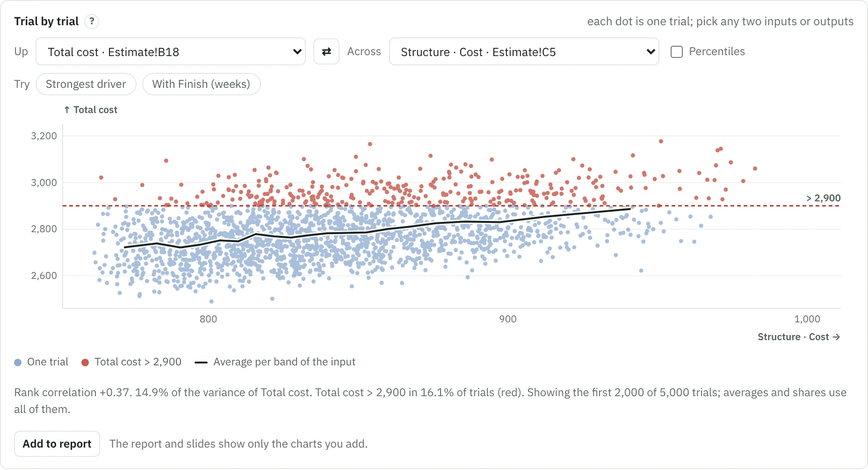Click the '> 2,900' threshold label
The width and height of the screenshot is (868, 470).
[x=823, y=198]
